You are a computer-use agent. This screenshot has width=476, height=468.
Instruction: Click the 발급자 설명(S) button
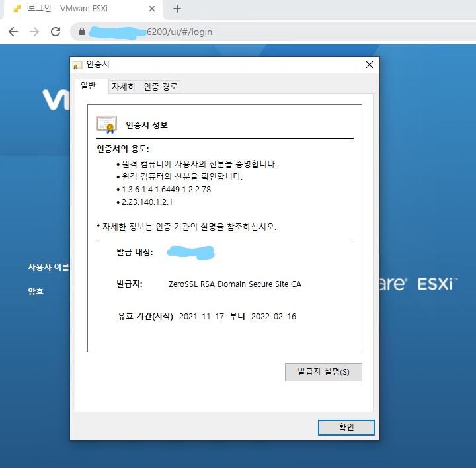323,371
